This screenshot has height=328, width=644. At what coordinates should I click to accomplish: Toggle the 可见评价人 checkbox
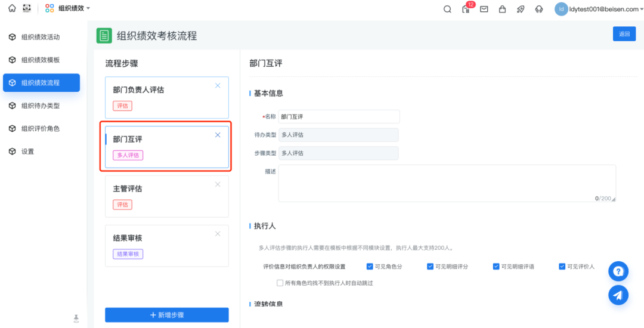(562, 267)
